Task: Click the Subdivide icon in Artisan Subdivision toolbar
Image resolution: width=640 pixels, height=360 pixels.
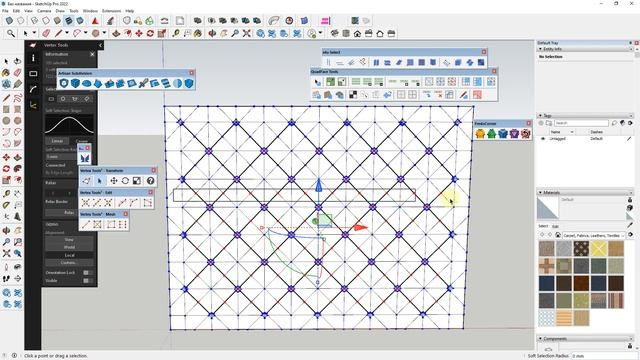Action: coord(64,83)
